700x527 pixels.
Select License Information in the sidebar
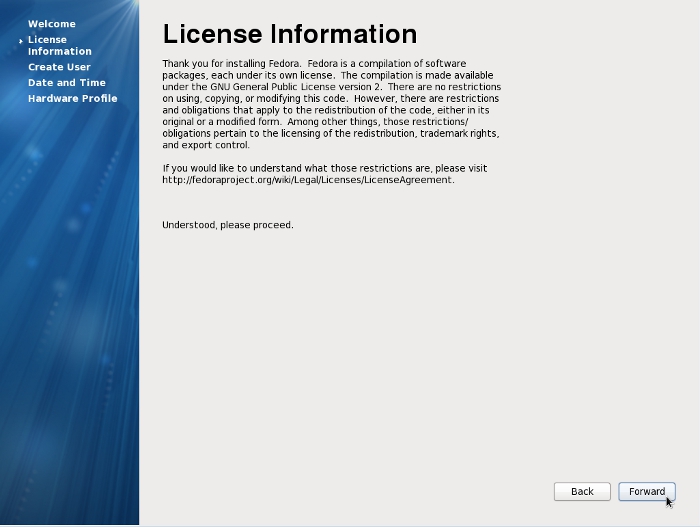tap(59, 45)
